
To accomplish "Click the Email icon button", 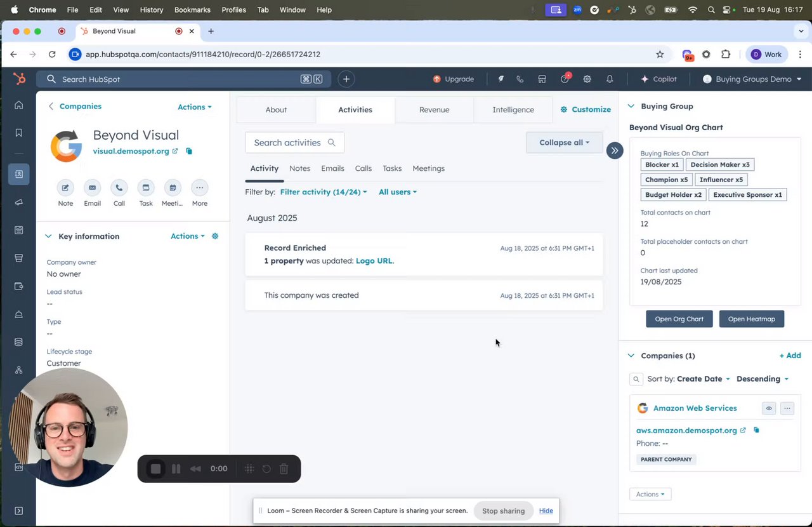I will pos(92,188).
